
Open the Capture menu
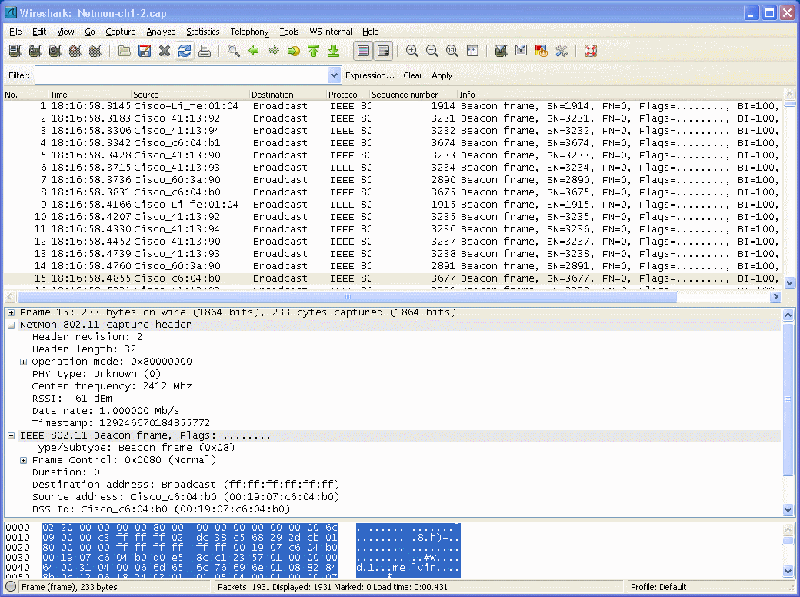120,32
